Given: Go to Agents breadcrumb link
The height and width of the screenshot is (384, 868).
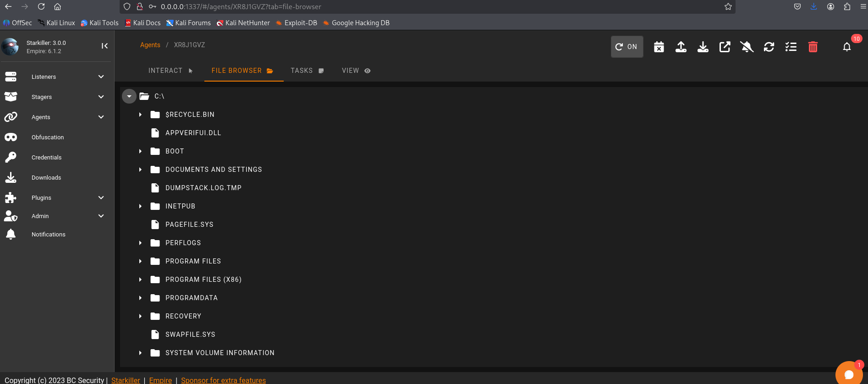Looking at the screenshot, I should 150,45.
